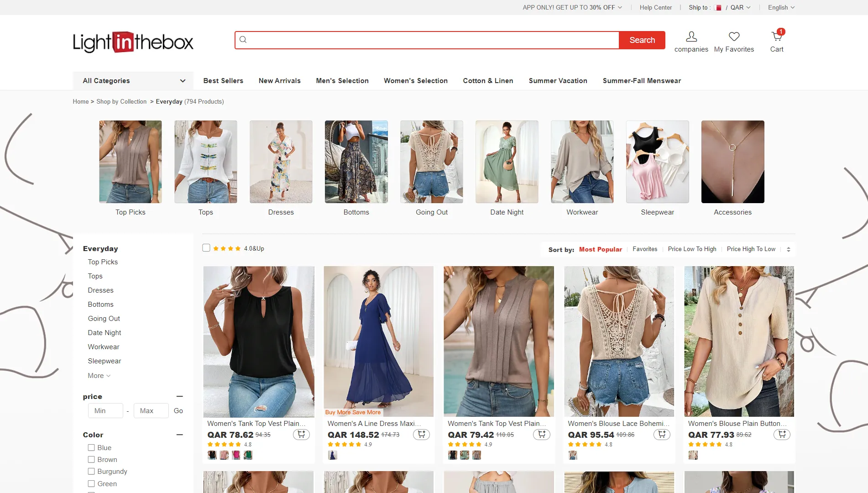Screen dimensions: 868x493
Task: Open the English language dropdown
Action: click(781, 8)
